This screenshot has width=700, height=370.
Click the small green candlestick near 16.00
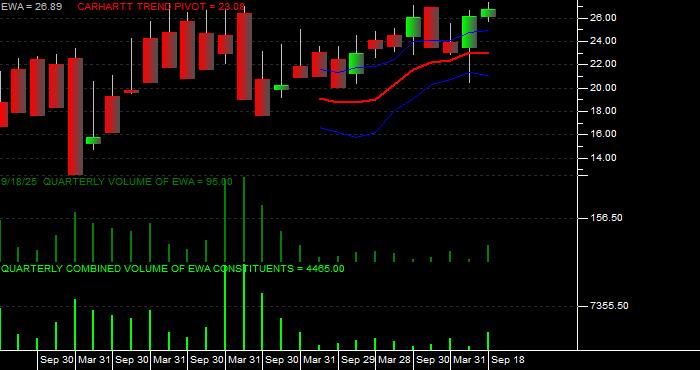point(93,141)
